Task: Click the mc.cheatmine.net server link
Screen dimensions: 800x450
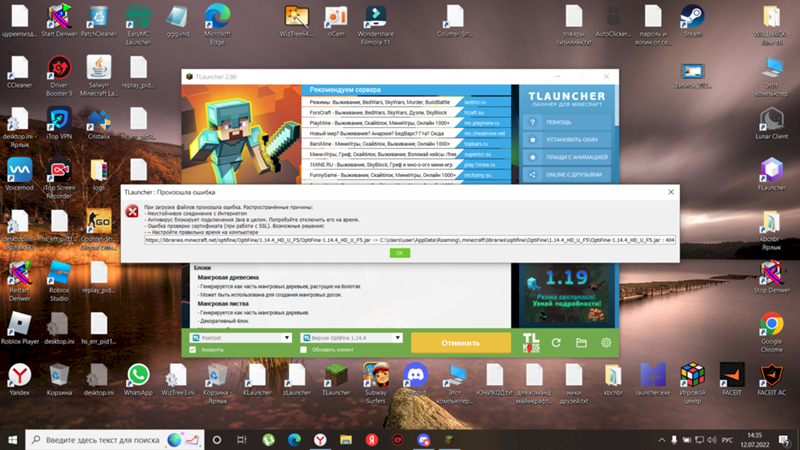Action: coord(484,134)
